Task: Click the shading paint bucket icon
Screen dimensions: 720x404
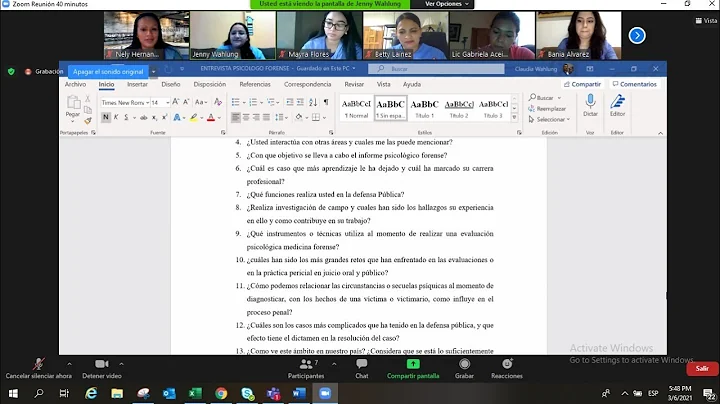Action: (x=299, y=117)
